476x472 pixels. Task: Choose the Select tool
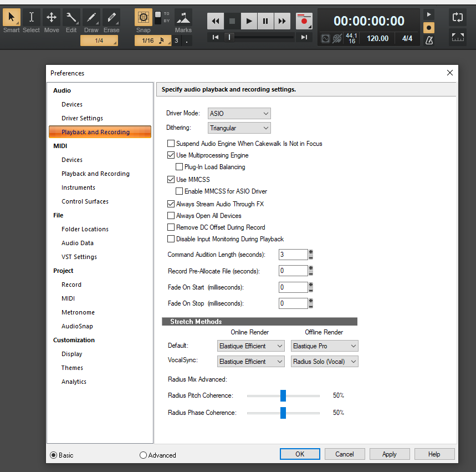pyautogui.click(x=31, y=17)
